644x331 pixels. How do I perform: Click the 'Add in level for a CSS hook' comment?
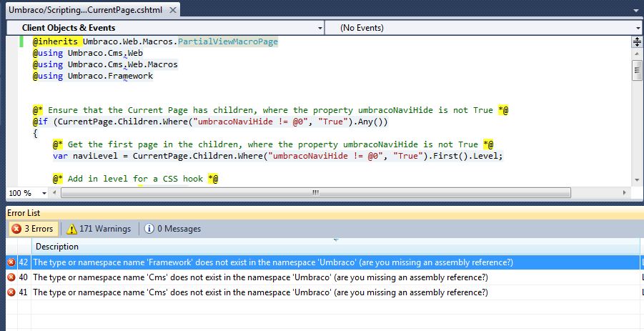click(x=136, y=179)
